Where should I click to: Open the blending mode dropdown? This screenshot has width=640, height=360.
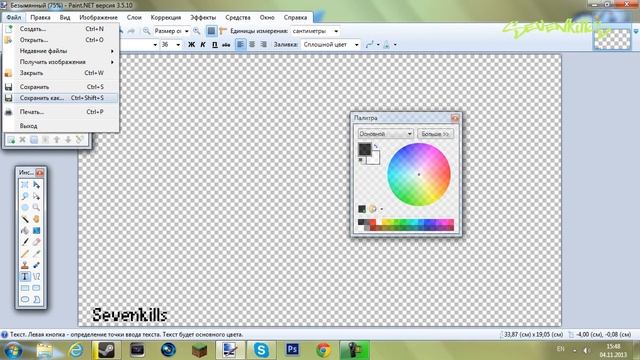(390, 44)
